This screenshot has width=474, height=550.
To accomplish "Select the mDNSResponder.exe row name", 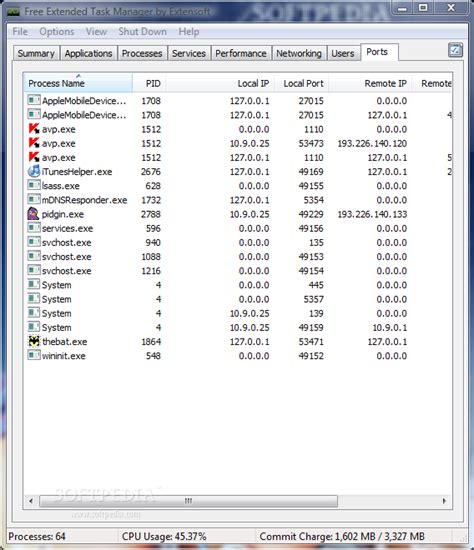I will click(x=85, y=200).
